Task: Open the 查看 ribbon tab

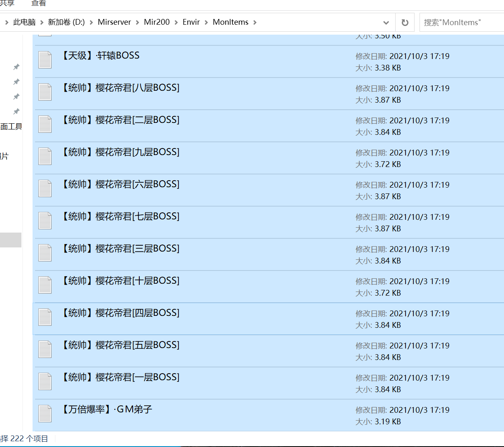Action: (x=39, y=3)
